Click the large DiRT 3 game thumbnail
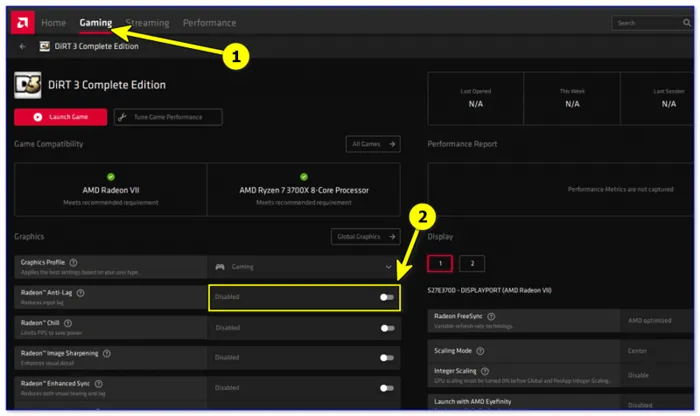 tap(28, 85)
